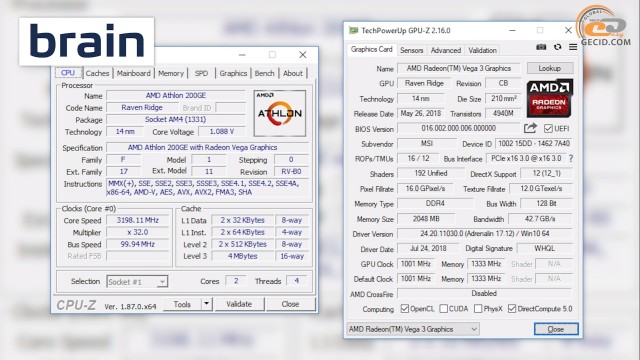Select the Validation tab in GPU-Z

click(x=482, y=50)
